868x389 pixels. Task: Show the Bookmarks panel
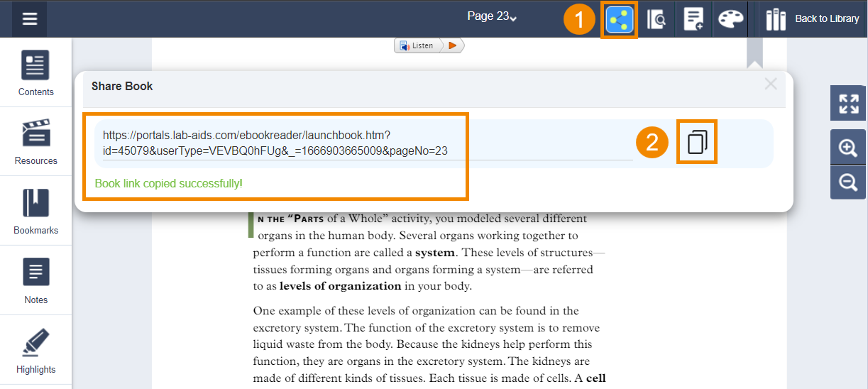(35, 212)
